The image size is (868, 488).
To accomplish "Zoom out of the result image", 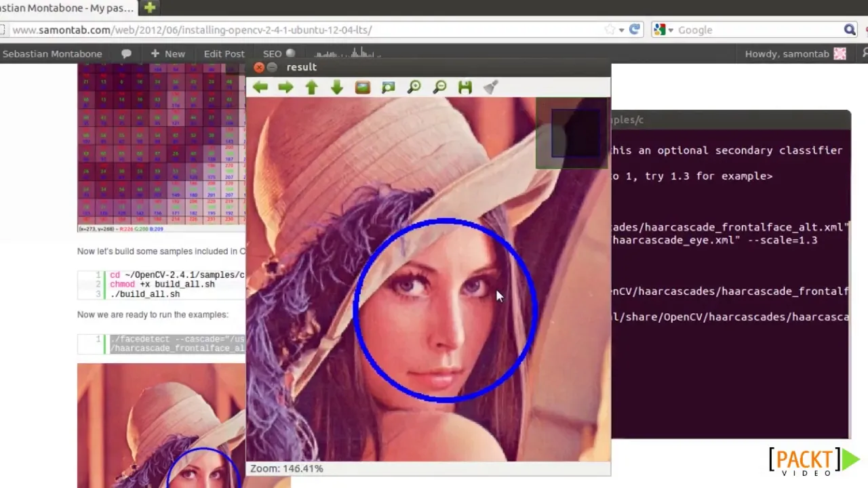I will click(439, 87).
